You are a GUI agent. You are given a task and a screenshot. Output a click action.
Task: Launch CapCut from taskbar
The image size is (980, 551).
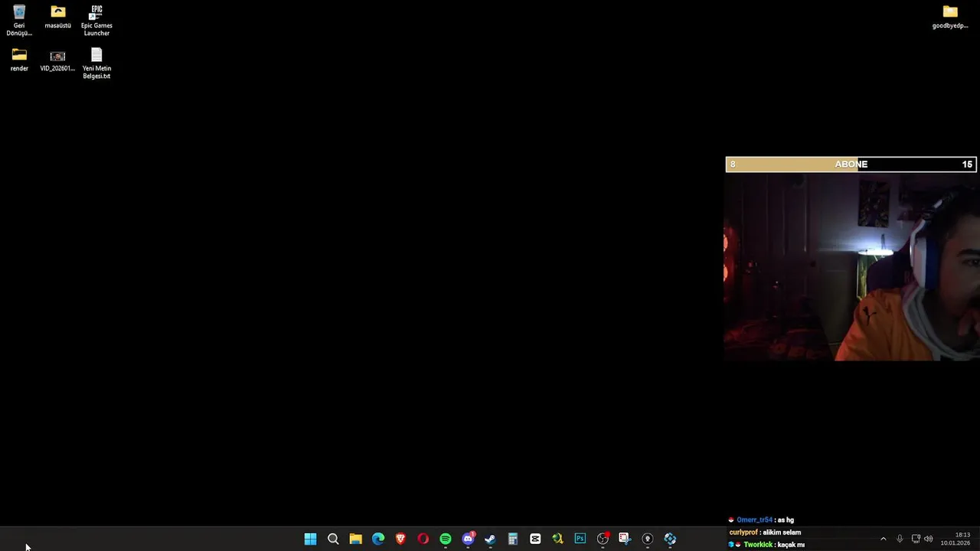(x=535, y=539)
